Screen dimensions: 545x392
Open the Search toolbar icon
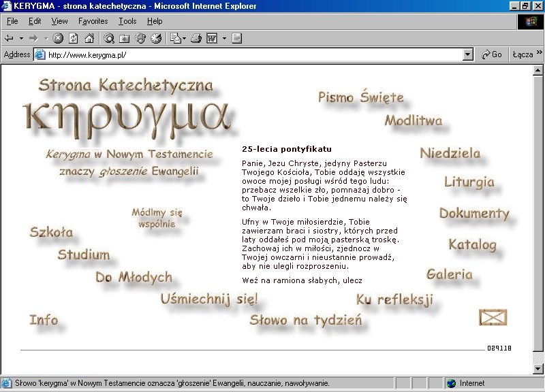point(109,38)
